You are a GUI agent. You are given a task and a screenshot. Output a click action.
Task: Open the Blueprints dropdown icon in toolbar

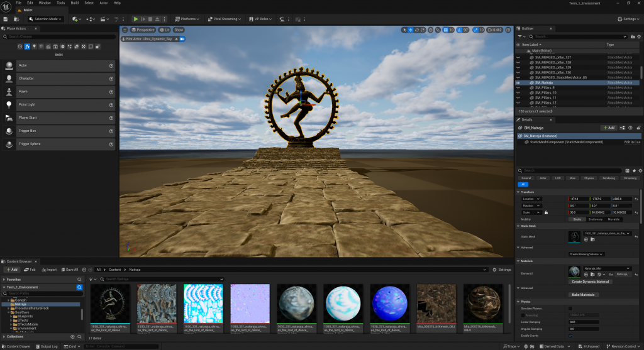point(91,19)
